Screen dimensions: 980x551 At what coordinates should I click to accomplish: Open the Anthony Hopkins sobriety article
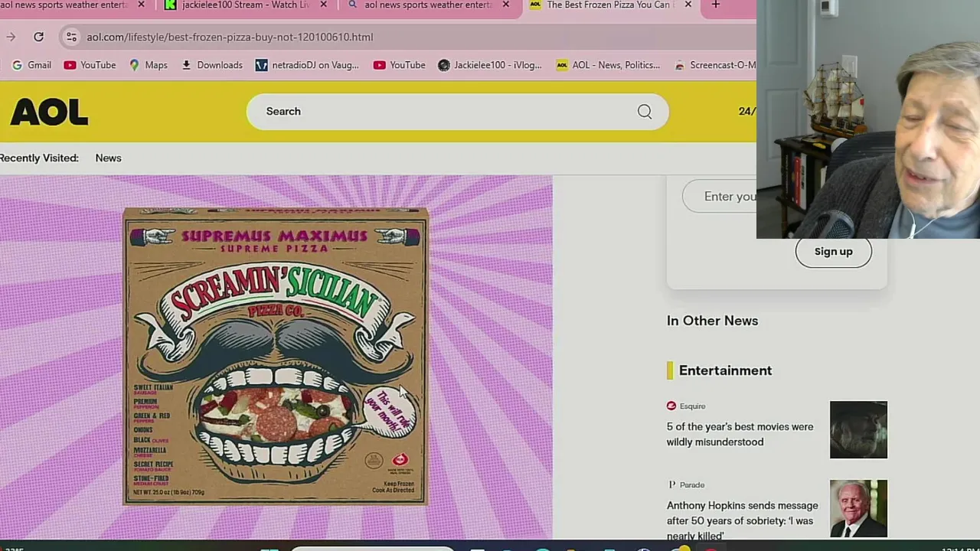pyautogui.click(x=742, y=520)
